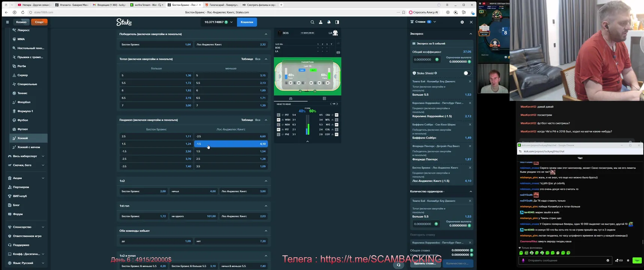Open the user profile icon
The height and width of the screenshot is (270, 644).
click(321, 22)
